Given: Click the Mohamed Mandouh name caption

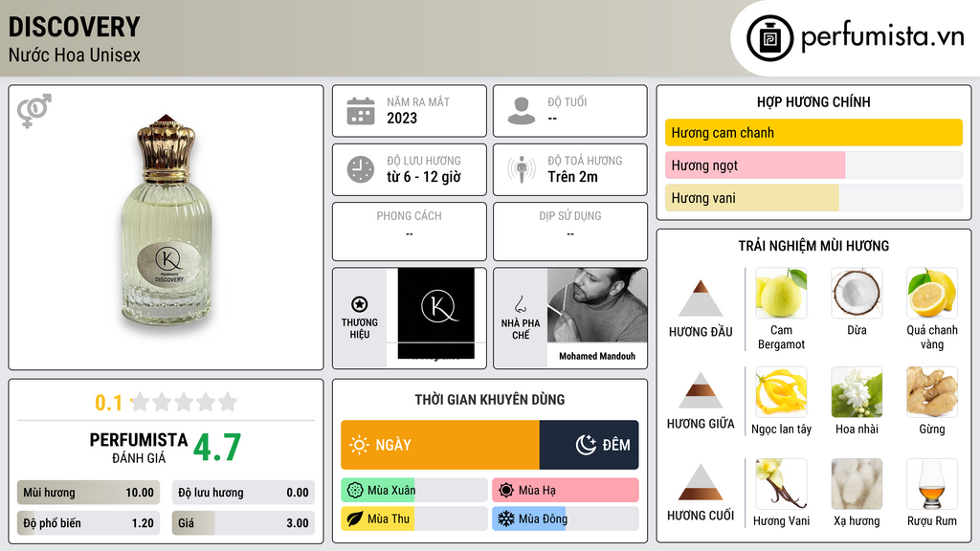Looking at the screenshot, I should coord(597,356).
